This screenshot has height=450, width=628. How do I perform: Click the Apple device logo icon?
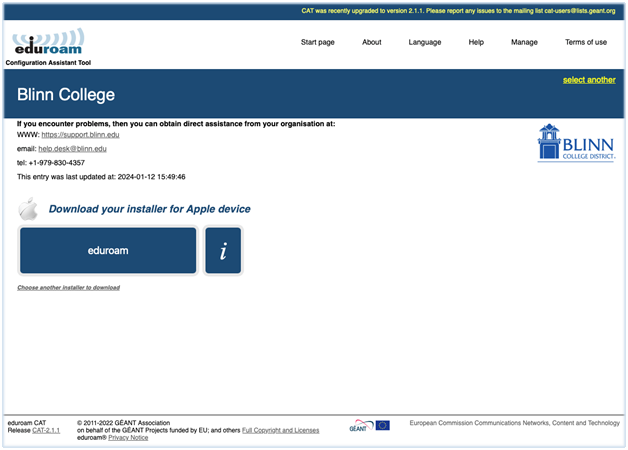pos(28,209)
